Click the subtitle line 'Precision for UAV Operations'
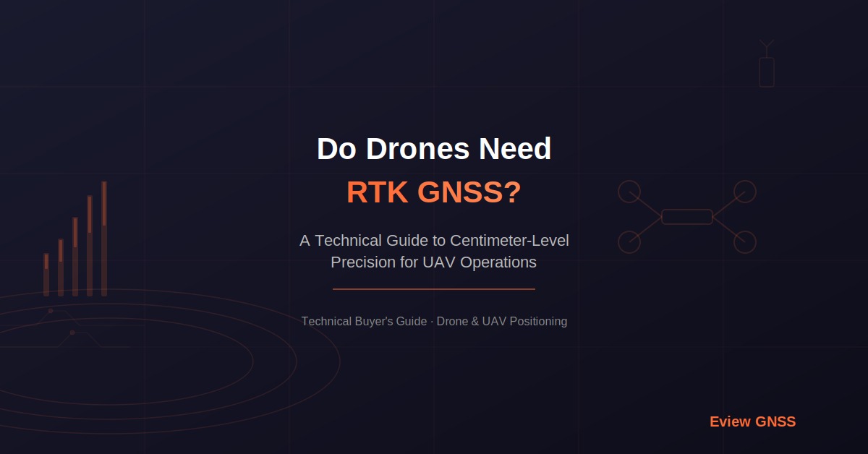Viewport: 868px width, 454px height. (434, 262)
